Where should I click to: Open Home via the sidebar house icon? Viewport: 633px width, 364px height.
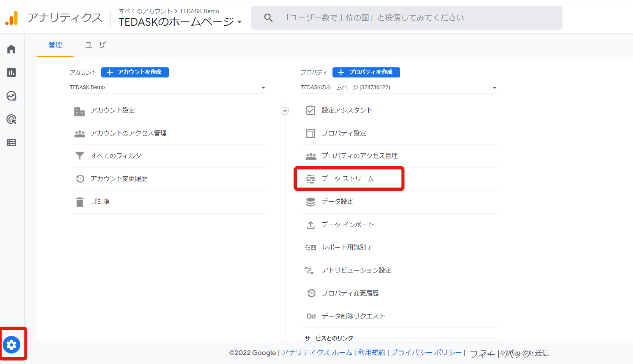click(x=11, y=49)
